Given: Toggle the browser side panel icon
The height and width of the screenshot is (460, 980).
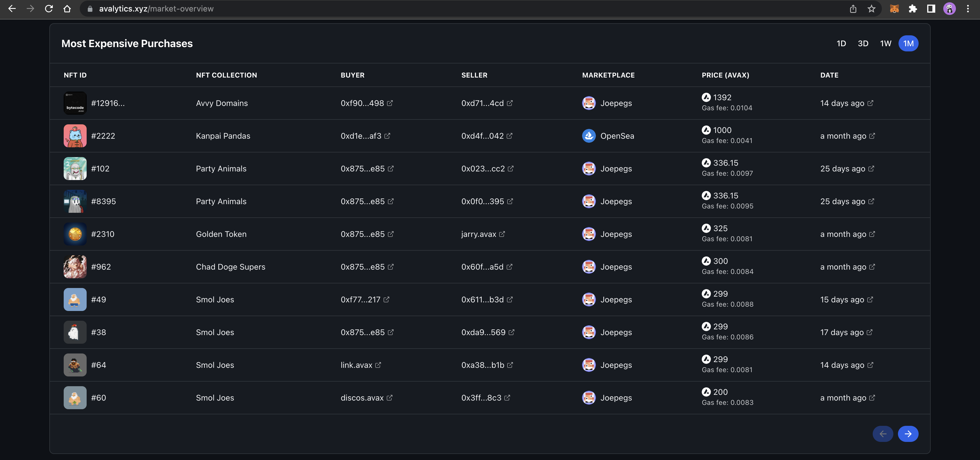Looking at the screenshot, I should click(931, 9).
